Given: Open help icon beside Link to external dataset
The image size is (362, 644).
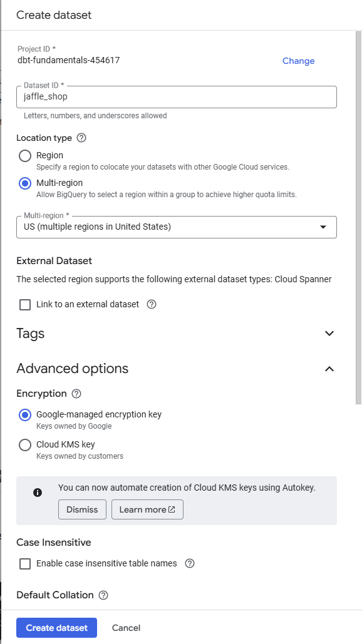Looking at the screenshot, I should (152, 304).
